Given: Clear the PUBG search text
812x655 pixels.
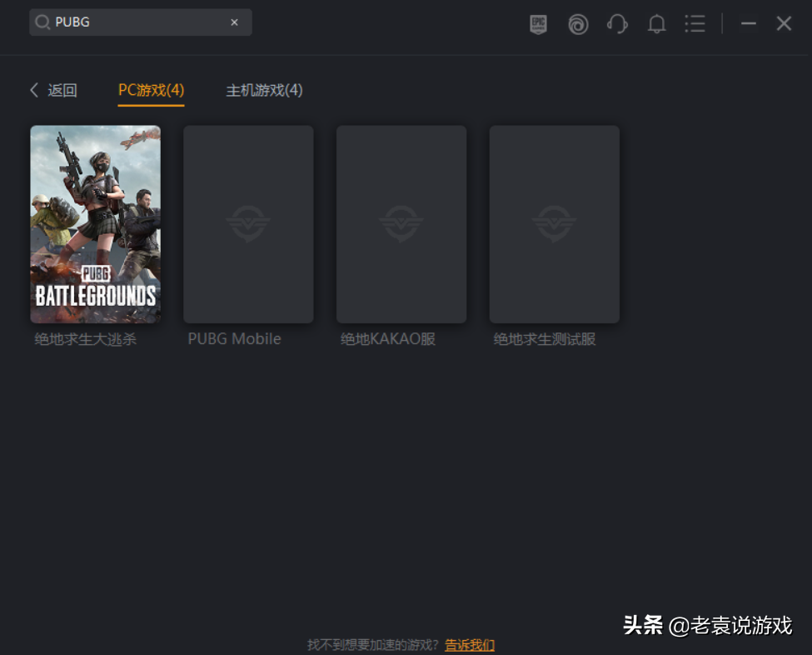Looking at the screenshot, I should [x=234, y=22].
